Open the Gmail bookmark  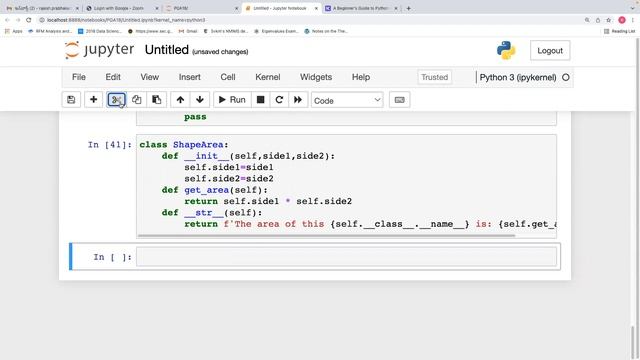[188, 31]
